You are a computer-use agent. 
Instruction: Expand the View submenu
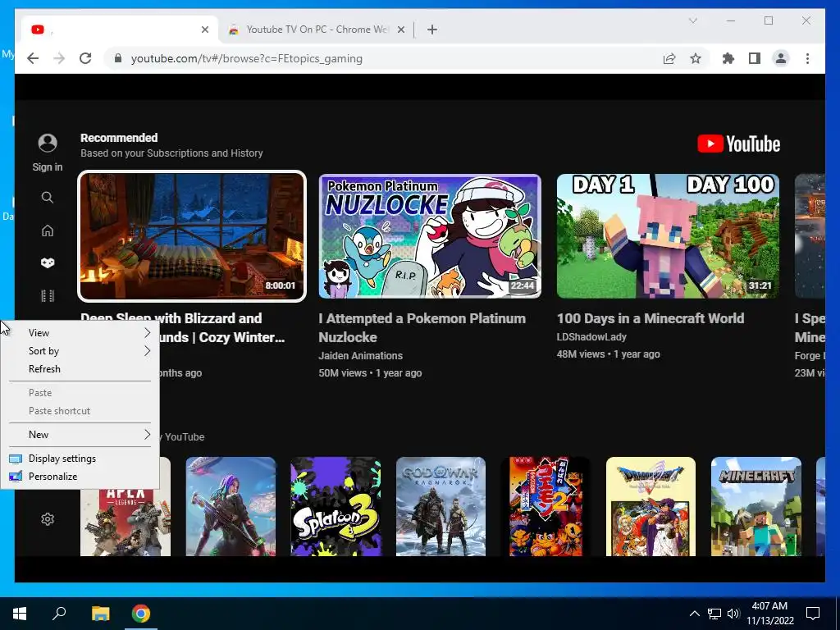80,333
